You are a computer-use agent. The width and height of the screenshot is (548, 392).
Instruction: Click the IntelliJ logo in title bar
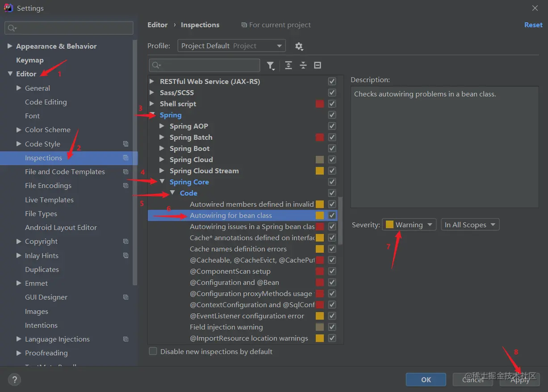[x=8, y=8]
